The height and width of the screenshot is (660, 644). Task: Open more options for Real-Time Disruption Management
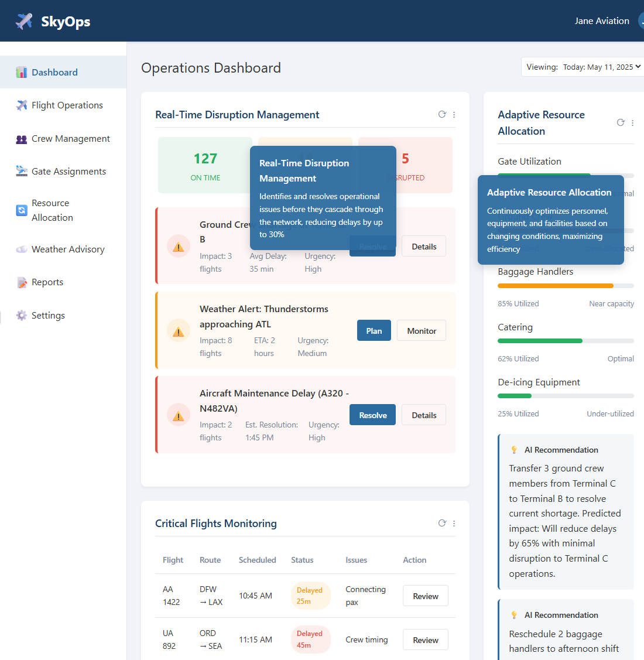pos(454,115)
